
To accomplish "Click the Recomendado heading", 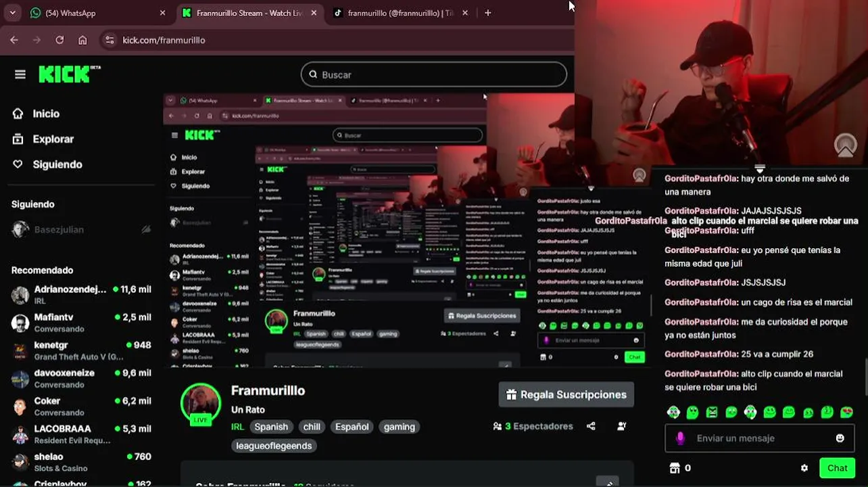I will coord(42,270).
